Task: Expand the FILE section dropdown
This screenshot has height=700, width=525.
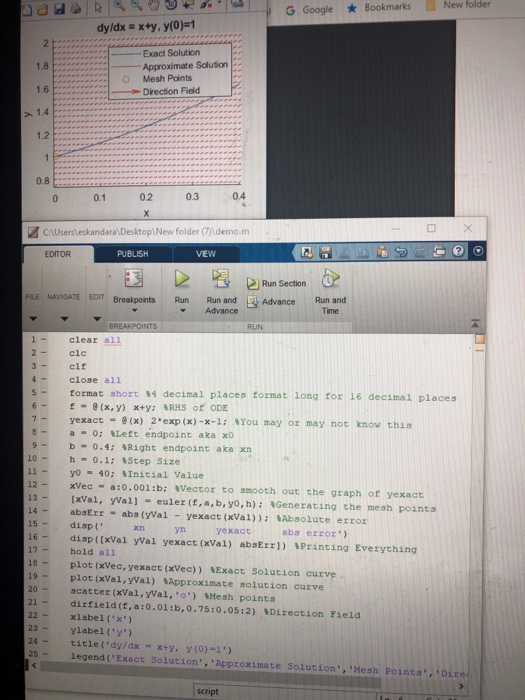Action: [x=33, y=319]
